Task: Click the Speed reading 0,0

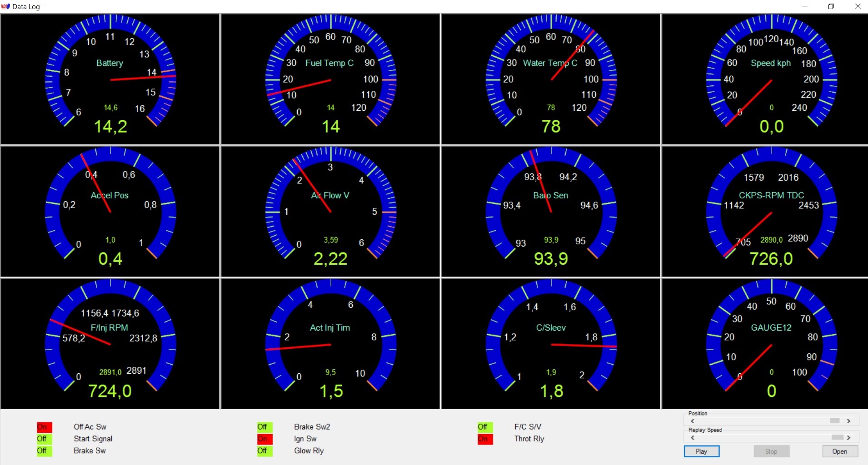Action: tap(772, 126)
